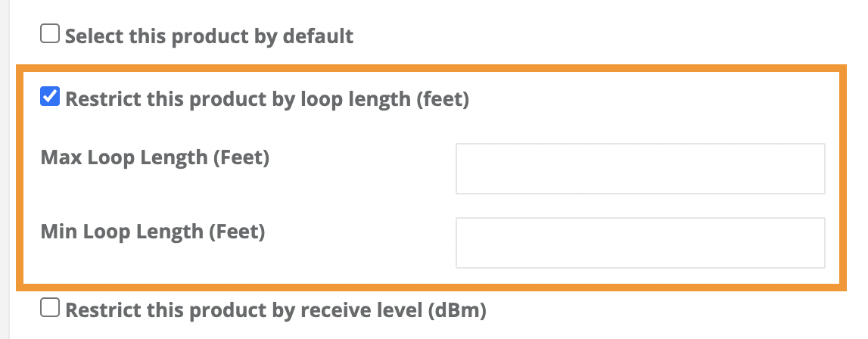Turn on default product selection

50,35
